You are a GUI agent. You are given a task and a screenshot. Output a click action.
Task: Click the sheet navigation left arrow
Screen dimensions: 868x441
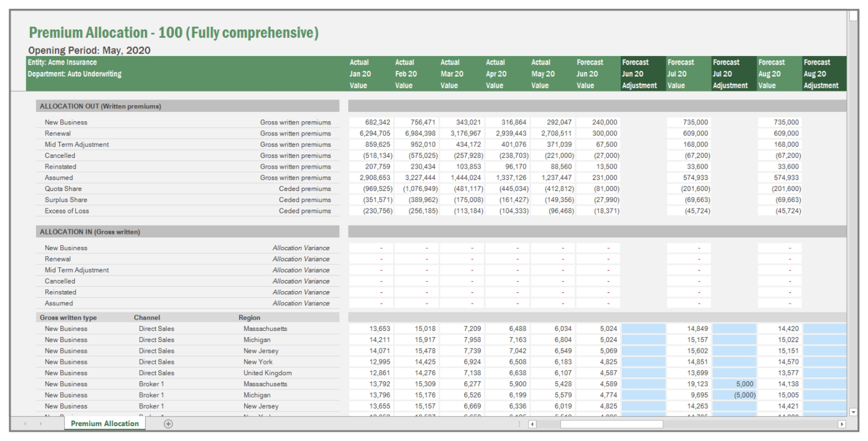[x=24, y=424]
